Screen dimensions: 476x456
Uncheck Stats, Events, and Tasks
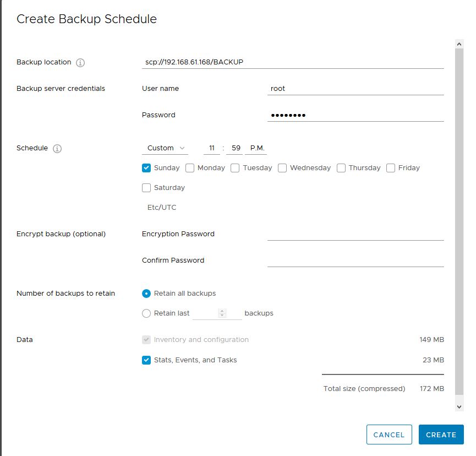pos(146,360)
